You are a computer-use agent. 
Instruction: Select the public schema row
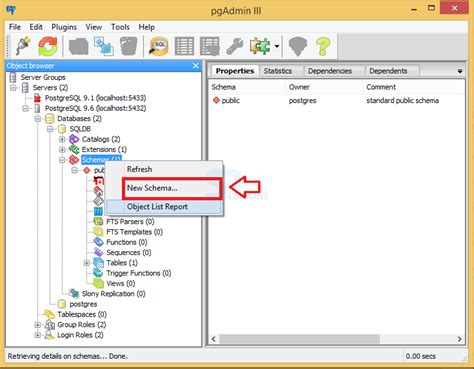[x=336, y=101]
